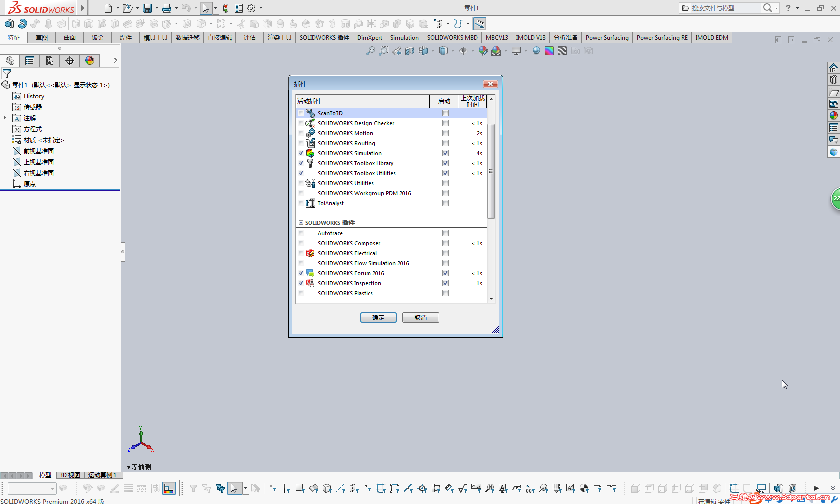
Task: Open Options via the gear icon
Action: point(251,8)
